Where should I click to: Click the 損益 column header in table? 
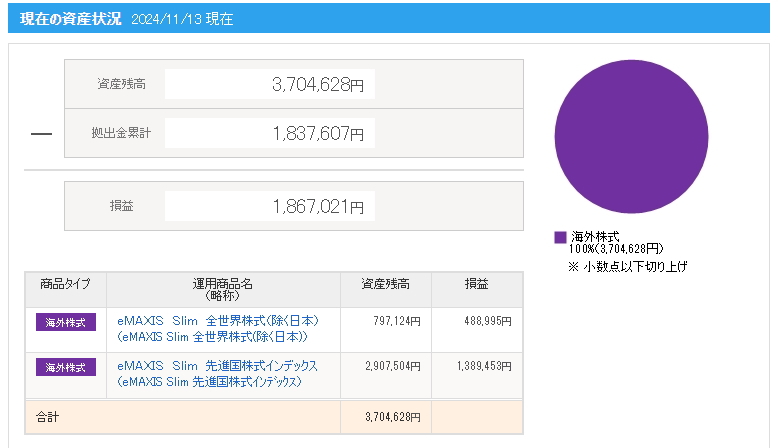coord(476,284)
